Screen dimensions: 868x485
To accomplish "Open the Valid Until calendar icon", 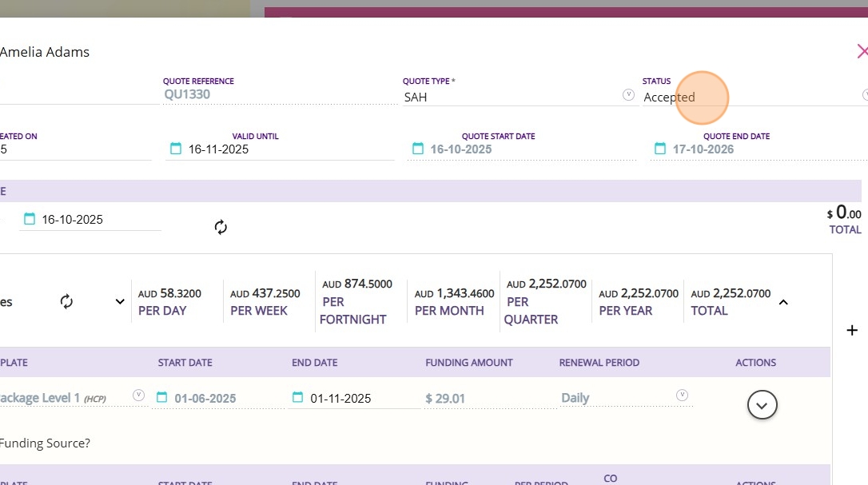I will [x=176, y=149].
